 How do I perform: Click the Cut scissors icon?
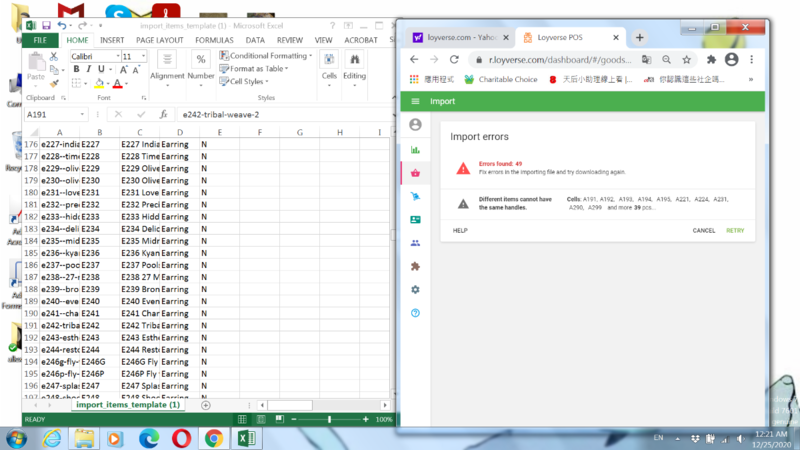pyautogui.click(x=54, y=57)
